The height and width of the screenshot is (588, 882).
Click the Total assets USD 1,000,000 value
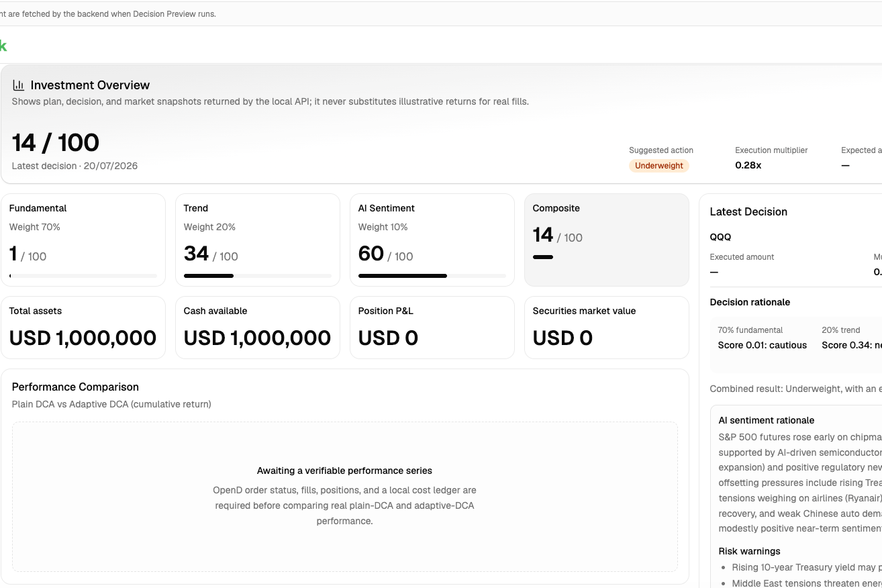pyautogui.click(x=83, y=338)
